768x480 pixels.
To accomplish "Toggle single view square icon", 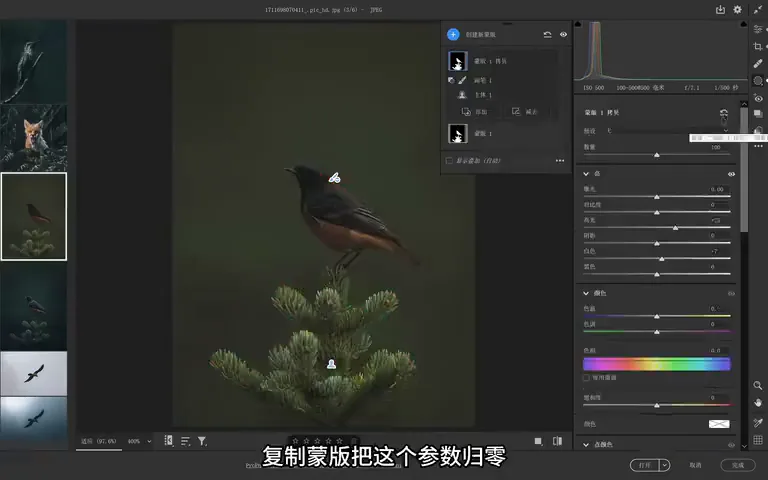I will tap(538, 441).
